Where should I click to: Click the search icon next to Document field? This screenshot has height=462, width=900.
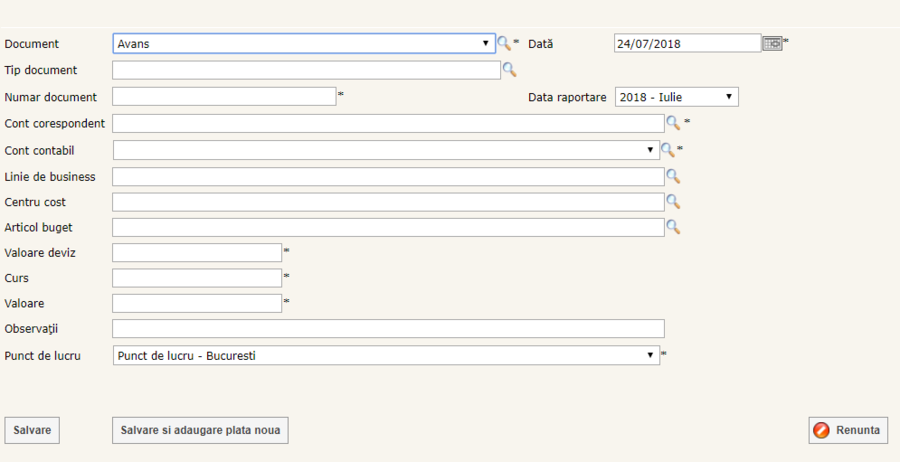504,44
